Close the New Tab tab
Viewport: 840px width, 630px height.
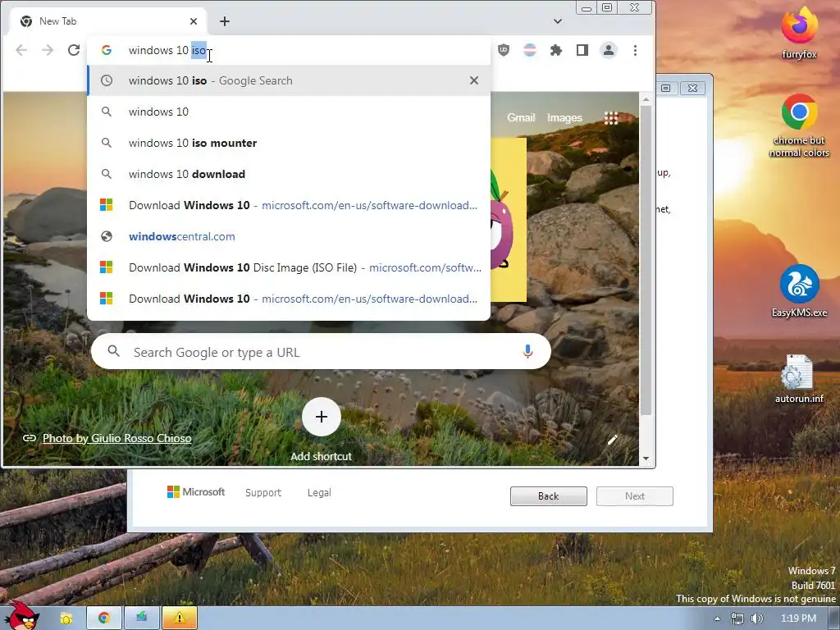click(194, 21)
